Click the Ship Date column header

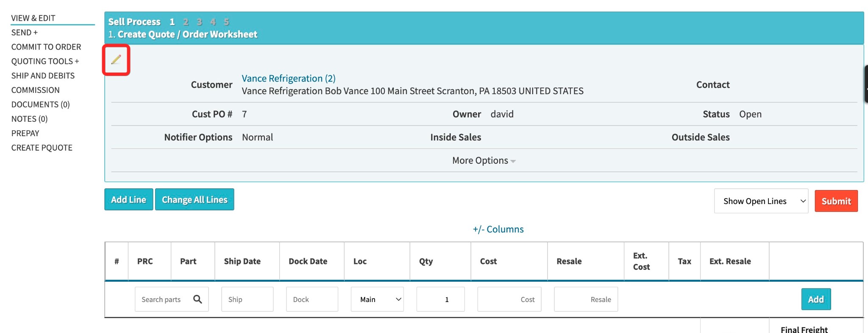pos(242,261)
